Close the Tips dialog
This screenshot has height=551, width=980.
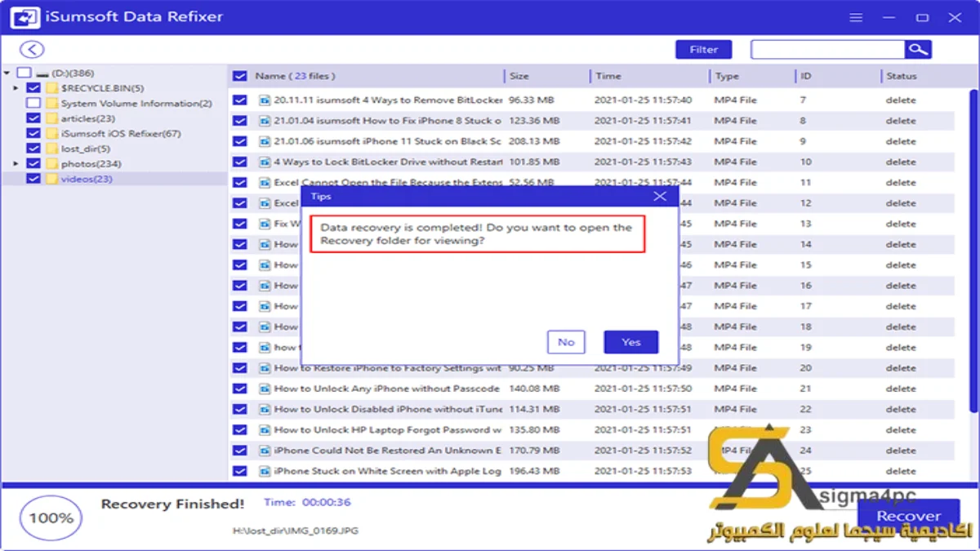coord(660,196)
